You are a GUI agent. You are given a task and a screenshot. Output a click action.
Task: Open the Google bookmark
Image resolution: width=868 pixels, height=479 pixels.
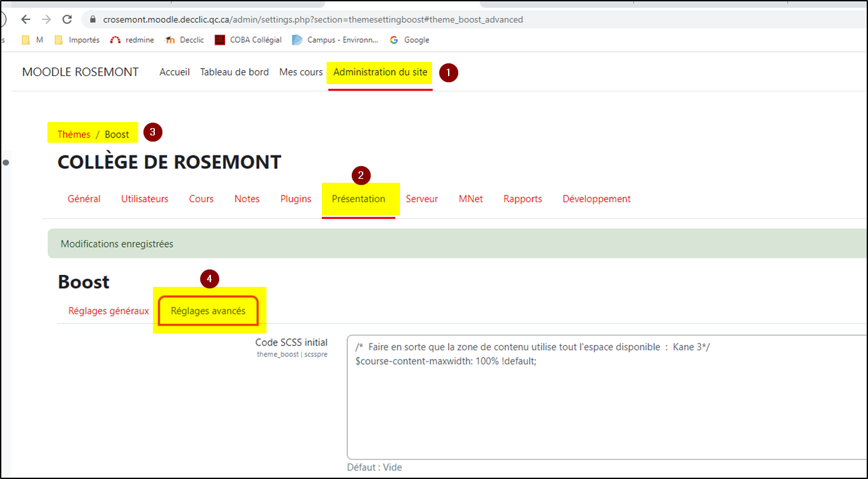pos(409,40)
